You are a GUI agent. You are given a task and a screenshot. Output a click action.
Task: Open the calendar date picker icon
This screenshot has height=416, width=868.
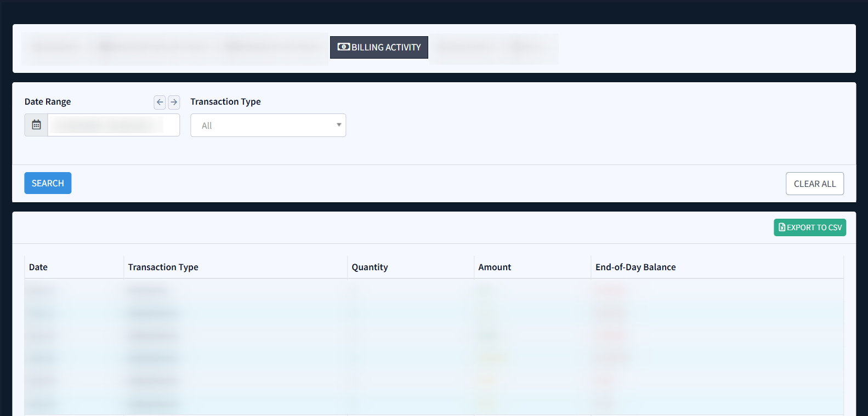pos(36,125)
